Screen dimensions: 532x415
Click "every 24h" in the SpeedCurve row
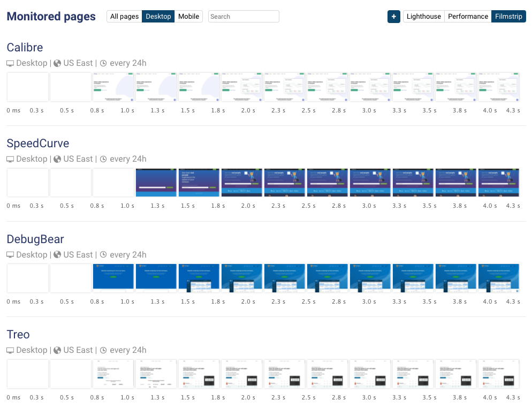click(128, 159)
